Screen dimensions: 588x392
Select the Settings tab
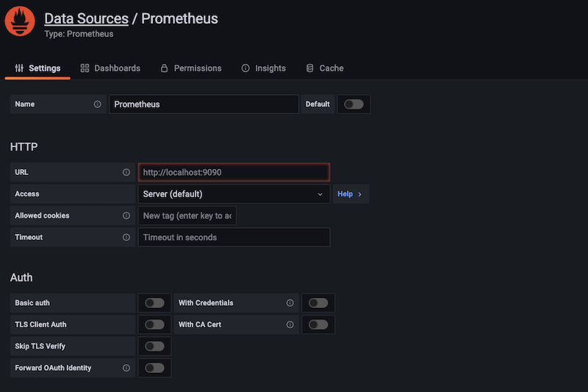pos(37,68)
